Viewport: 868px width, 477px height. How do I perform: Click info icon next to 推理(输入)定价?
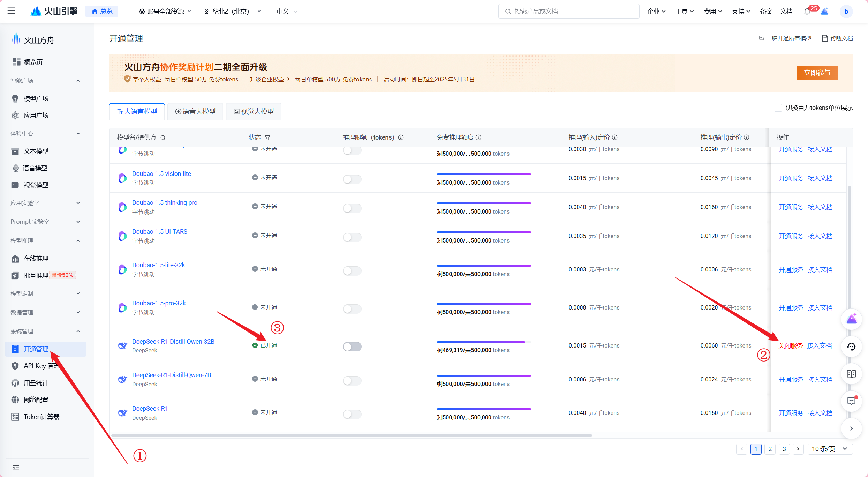[615, 137]
